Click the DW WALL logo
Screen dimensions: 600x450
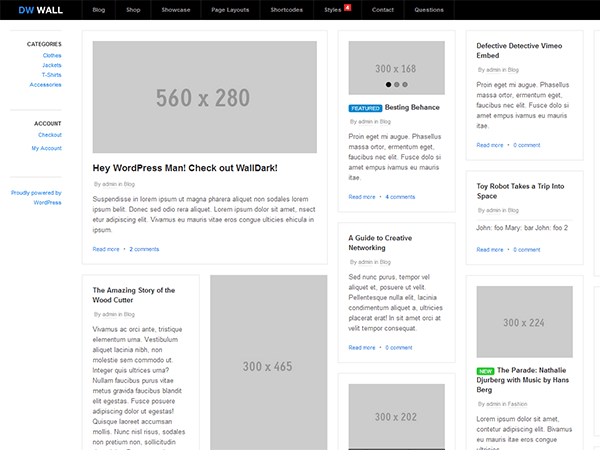point(41,10)
